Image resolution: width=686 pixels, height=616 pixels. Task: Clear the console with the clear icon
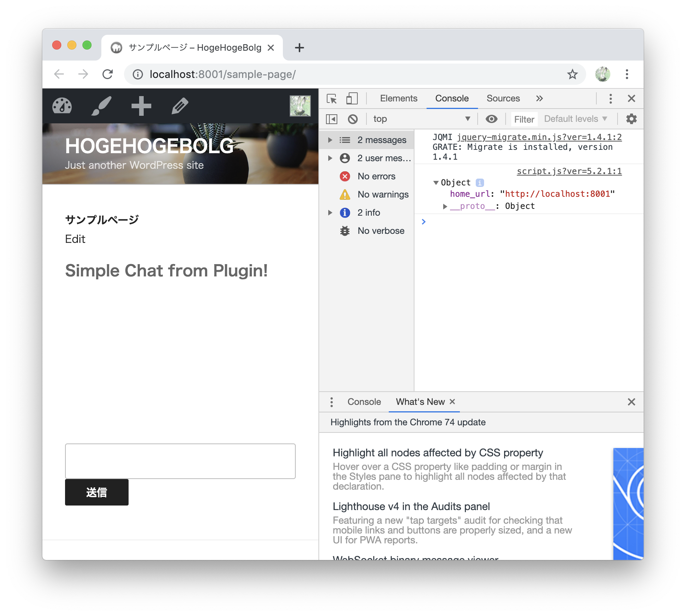point(352,119)
